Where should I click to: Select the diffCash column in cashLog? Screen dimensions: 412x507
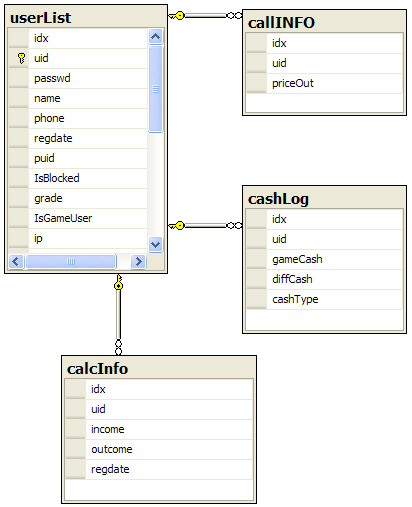[x=324, y=279]
